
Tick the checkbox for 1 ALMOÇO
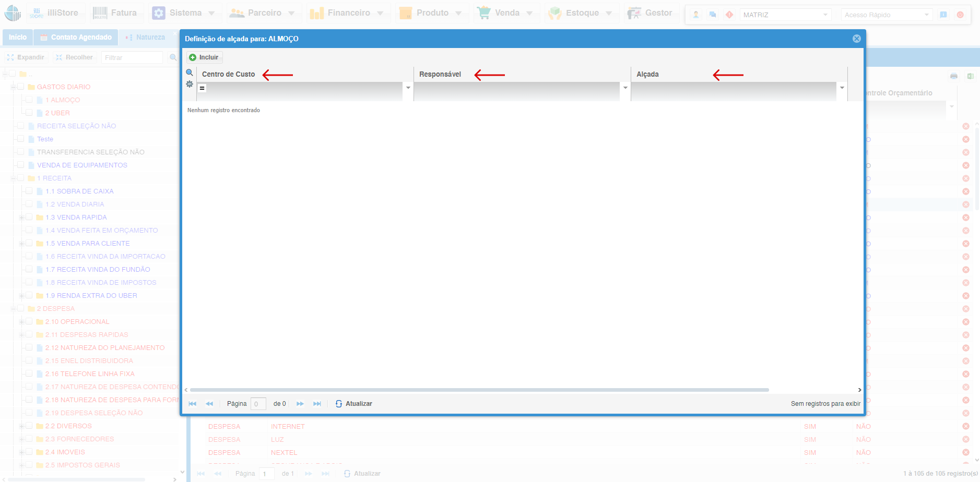tap(29, 100)
